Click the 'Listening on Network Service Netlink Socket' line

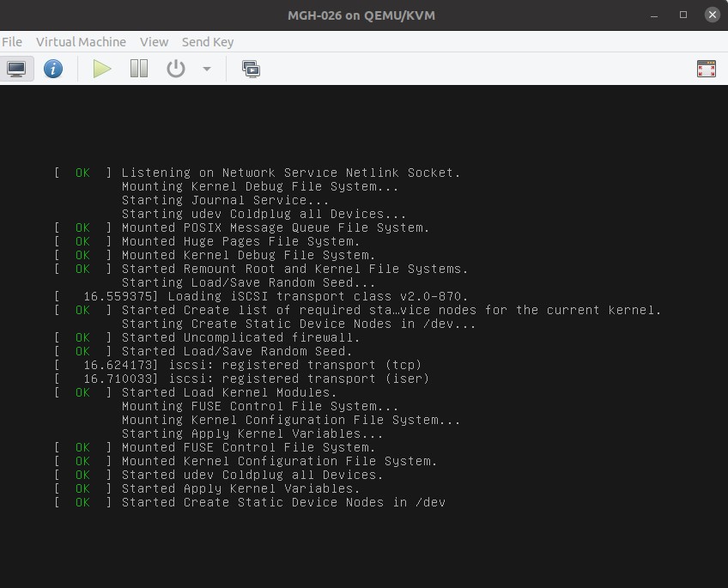[290, 173]
